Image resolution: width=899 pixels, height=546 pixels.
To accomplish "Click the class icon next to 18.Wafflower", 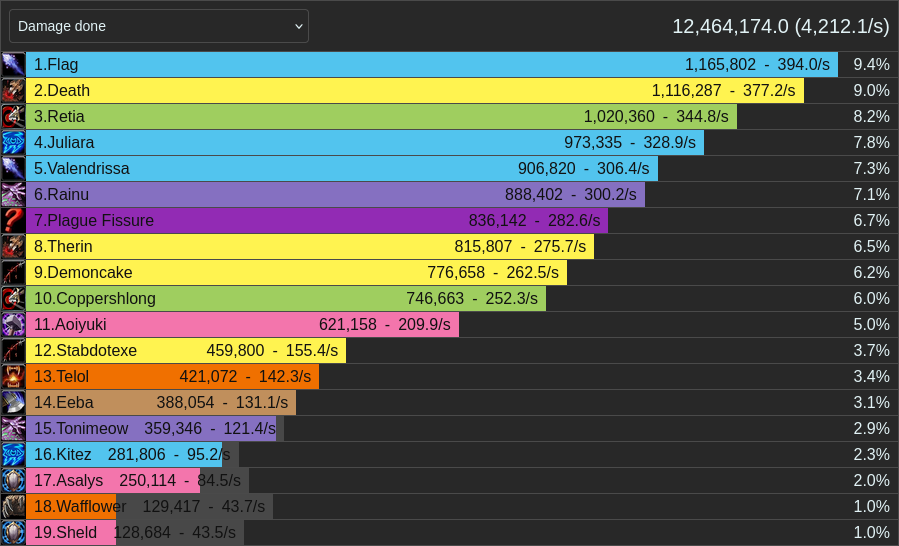I will [13, 506].
